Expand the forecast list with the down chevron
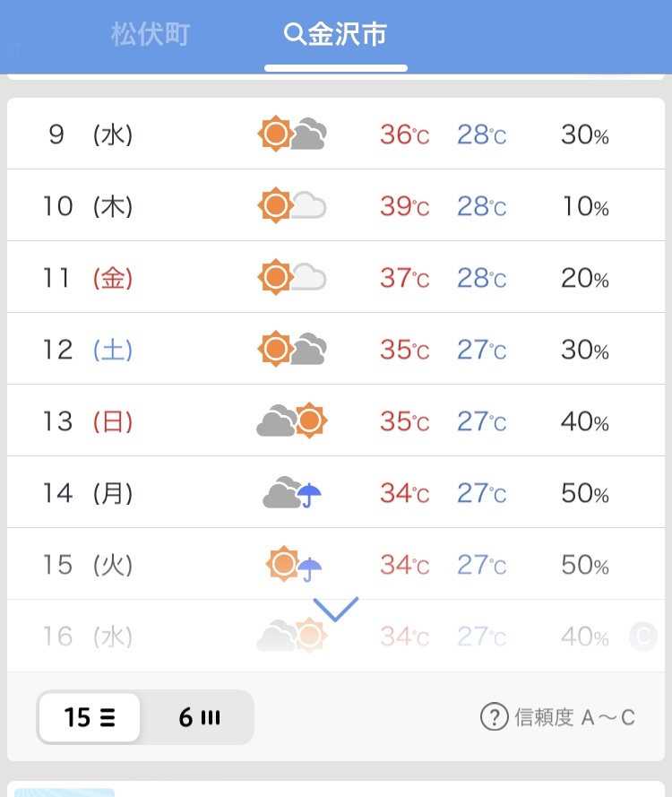672x797 pixels. point(336,609)
